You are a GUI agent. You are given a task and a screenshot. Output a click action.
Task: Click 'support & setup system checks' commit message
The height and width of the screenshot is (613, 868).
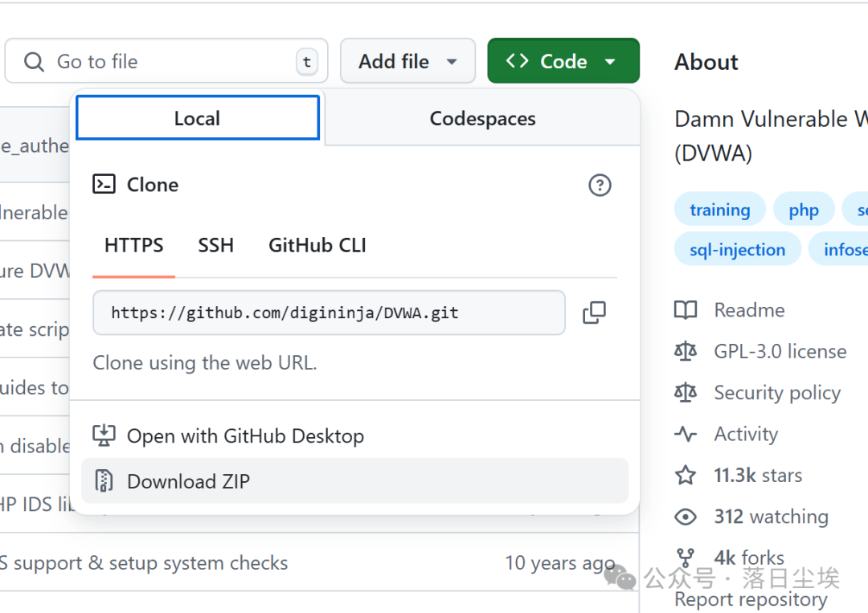tap(150, 563)
